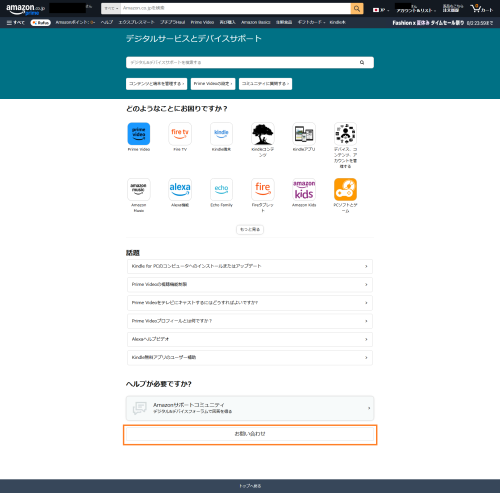Open the Amazon support community card

pos(250,408)
